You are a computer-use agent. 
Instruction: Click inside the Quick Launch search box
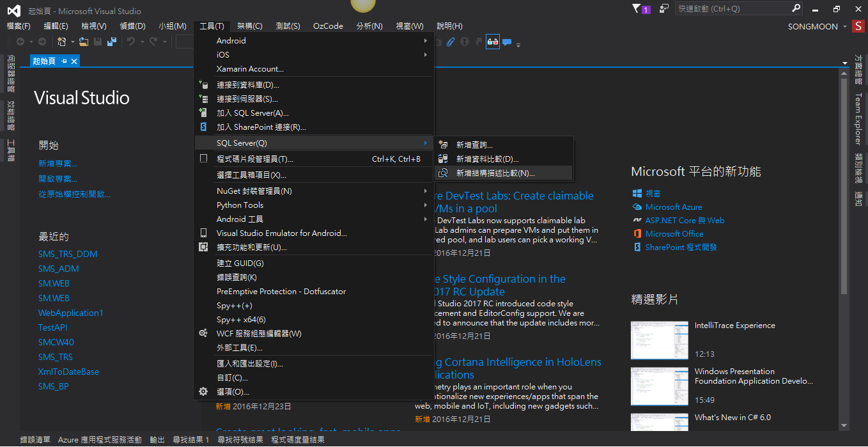(x=735, y=8)
